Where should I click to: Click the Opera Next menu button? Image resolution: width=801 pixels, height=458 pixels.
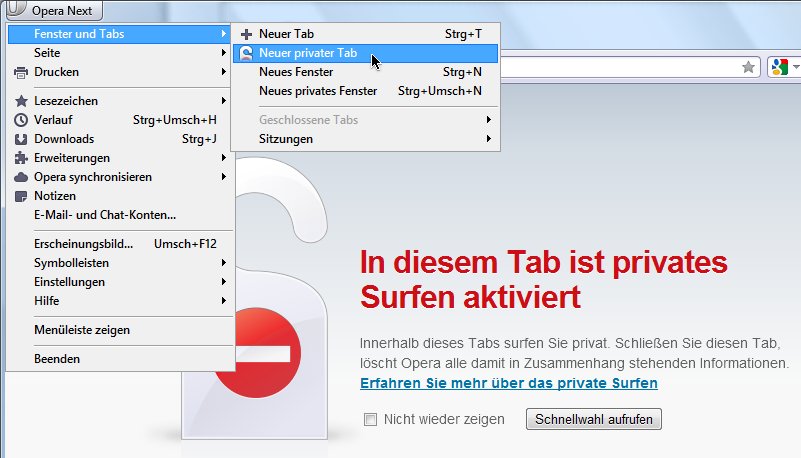pos(54,10)
